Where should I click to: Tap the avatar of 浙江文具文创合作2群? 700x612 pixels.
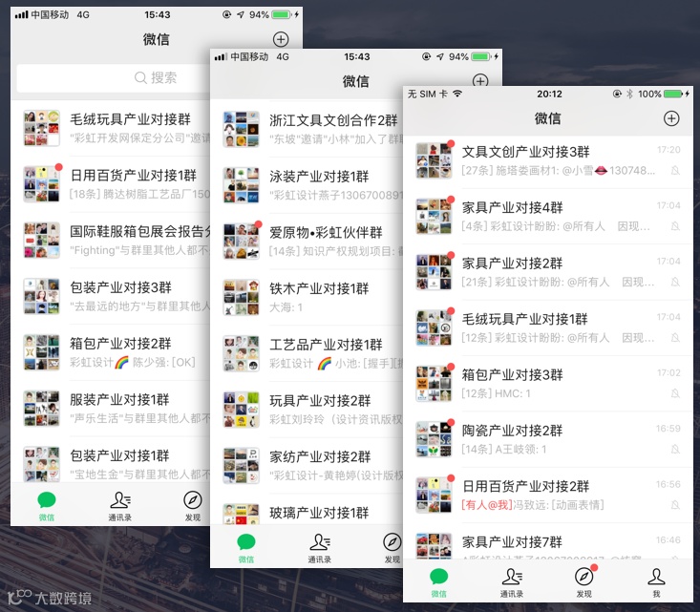click(241, 129)
